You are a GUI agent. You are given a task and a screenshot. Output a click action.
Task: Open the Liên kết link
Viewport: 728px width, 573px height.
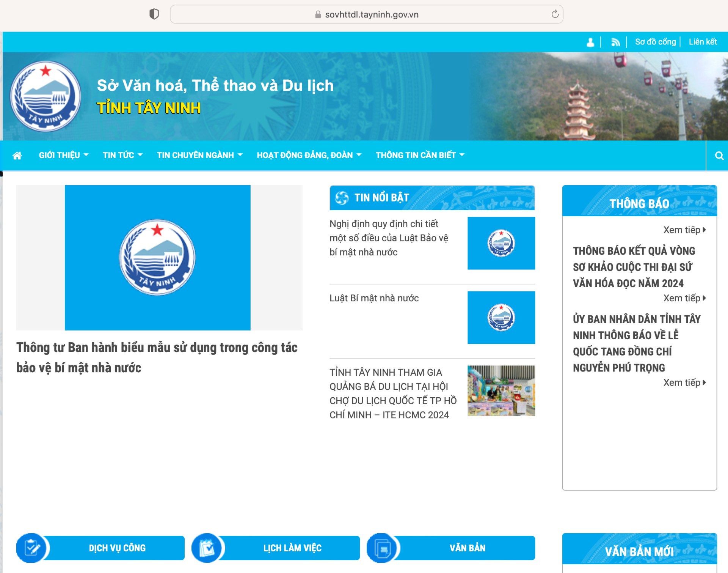[x=703, y=42]
